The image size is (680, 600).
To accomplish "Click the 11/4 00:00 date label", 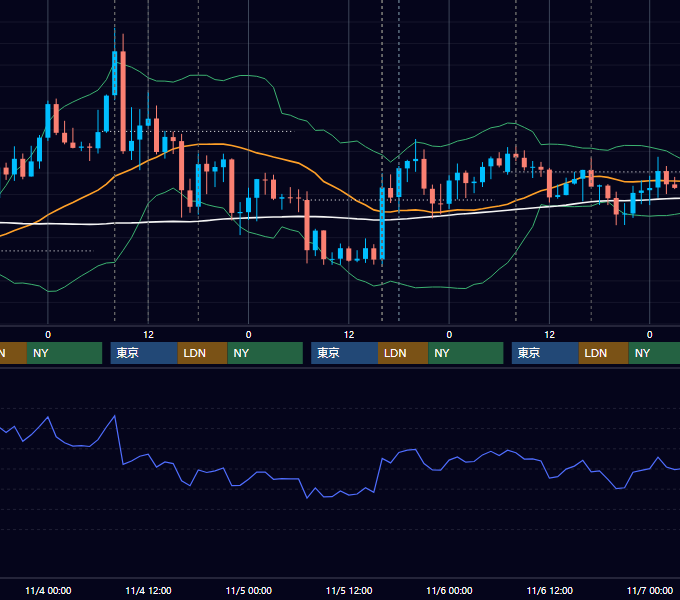I will (48, 590).
